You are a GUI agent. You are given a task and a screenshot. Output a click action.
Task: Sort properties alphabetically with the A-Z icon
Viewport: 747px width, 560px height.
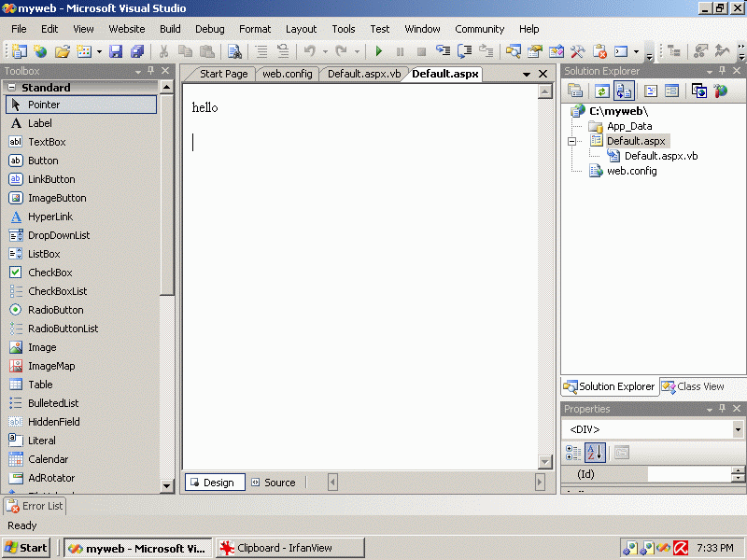[596, 453]
